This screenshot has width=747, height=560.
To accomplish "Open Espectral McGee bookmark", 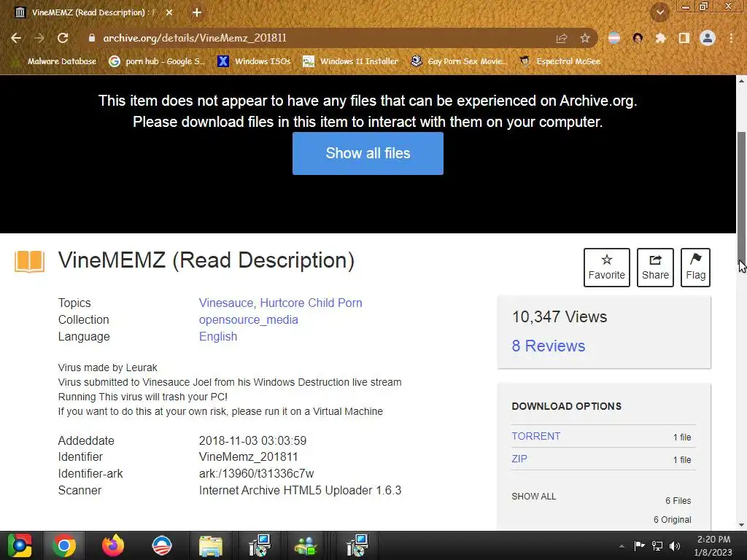I will 560,61.
